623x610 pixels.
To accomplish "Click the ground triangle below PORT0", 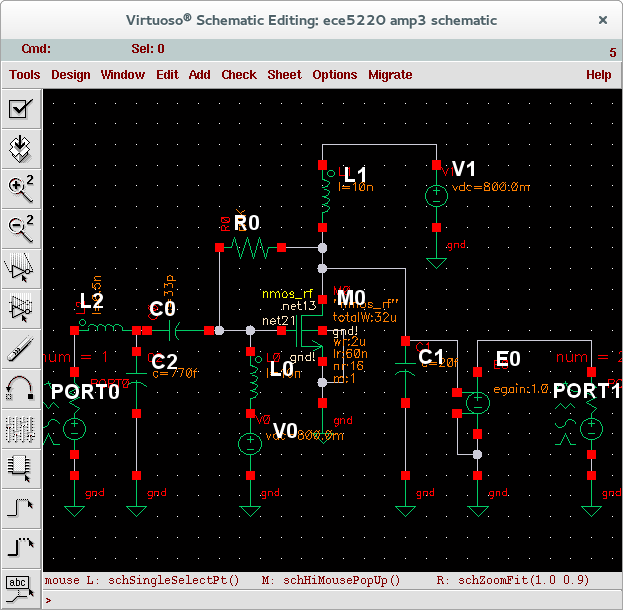I will pyautogui.click(x=74, y=511).
